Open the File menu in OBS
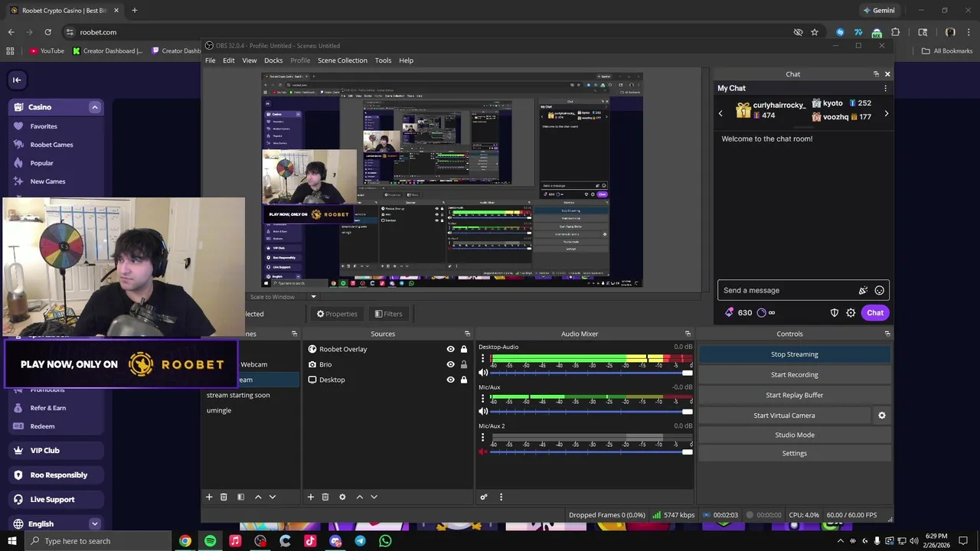The height and width of the screenshot is (551, 980). [x=210, y=60]
